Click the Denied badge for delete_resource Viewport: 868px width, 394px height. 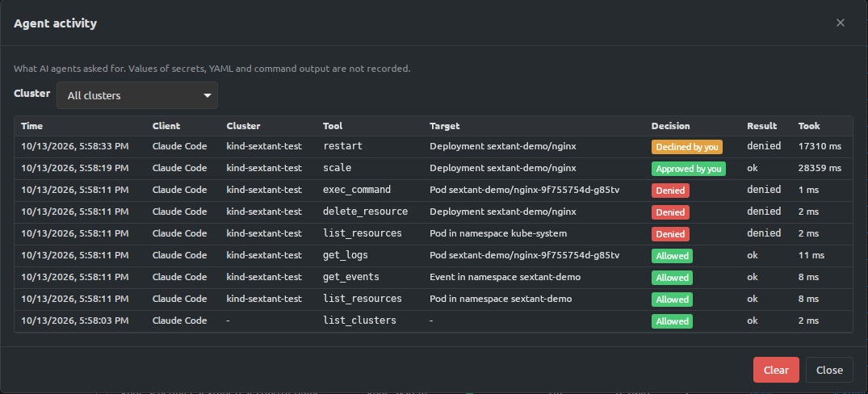[x=670, y=212]
